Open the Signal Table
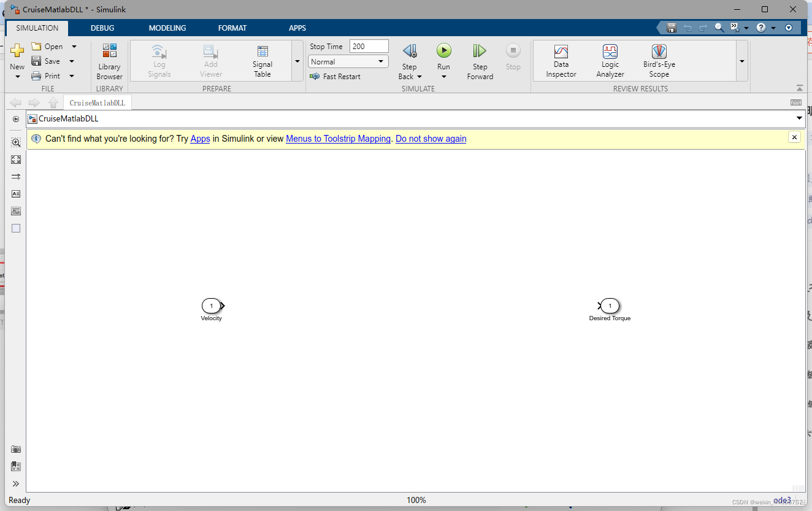 point(262,61)
